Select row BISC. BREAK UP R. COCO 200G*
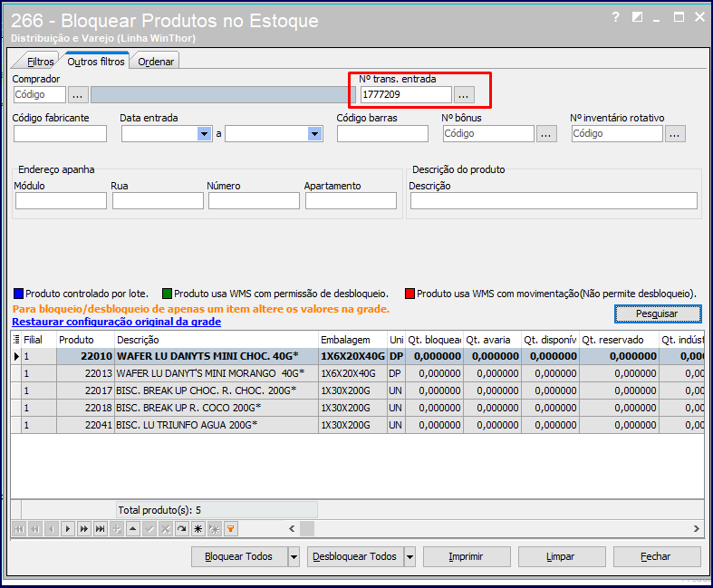Screen dimensions: 713x588 pos(358,408)
